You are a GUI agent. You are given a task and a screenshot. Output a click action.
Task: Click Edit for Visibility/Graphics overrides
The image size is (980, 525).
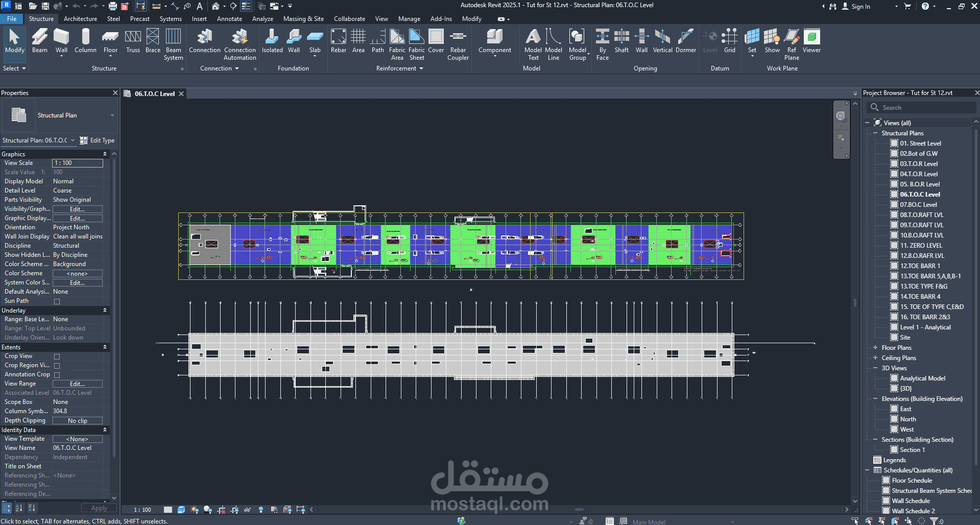point(78,209)
